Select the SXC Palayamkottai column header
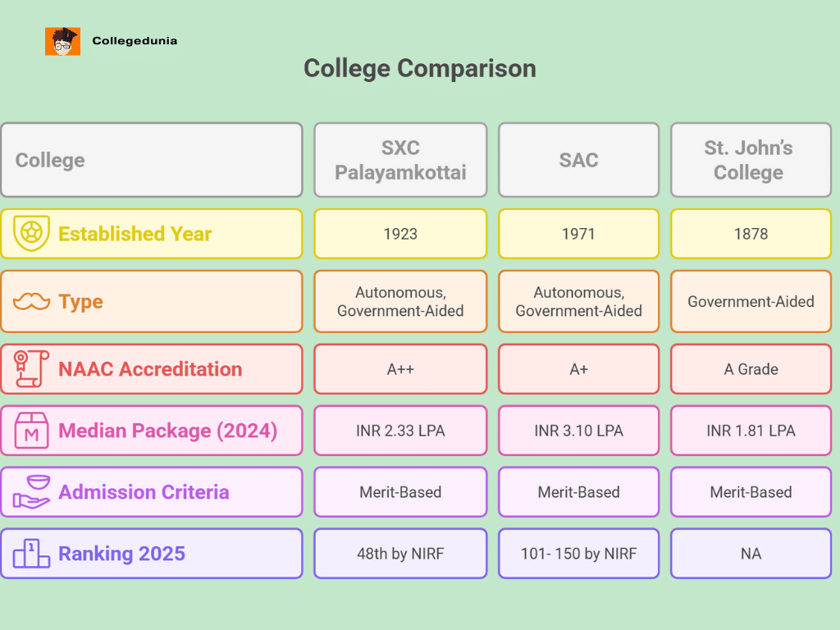The image size is (840, 630). tap(400, 160)
